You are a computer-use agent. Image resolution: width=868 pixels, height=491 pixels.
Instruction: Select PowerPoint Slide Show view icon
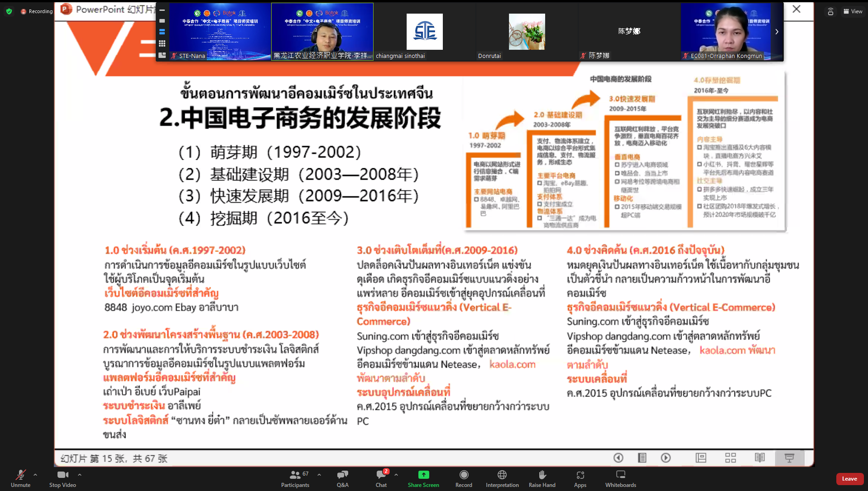tap(789, 458)
